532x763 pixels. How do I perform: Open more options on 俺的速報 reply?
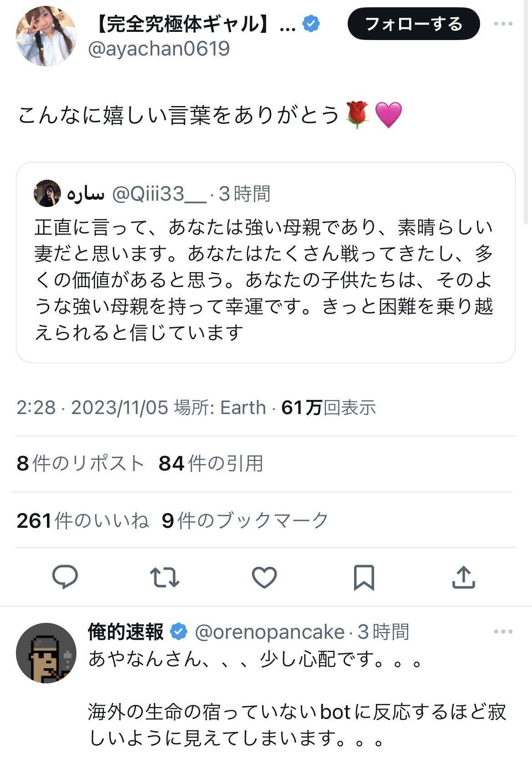503,632
